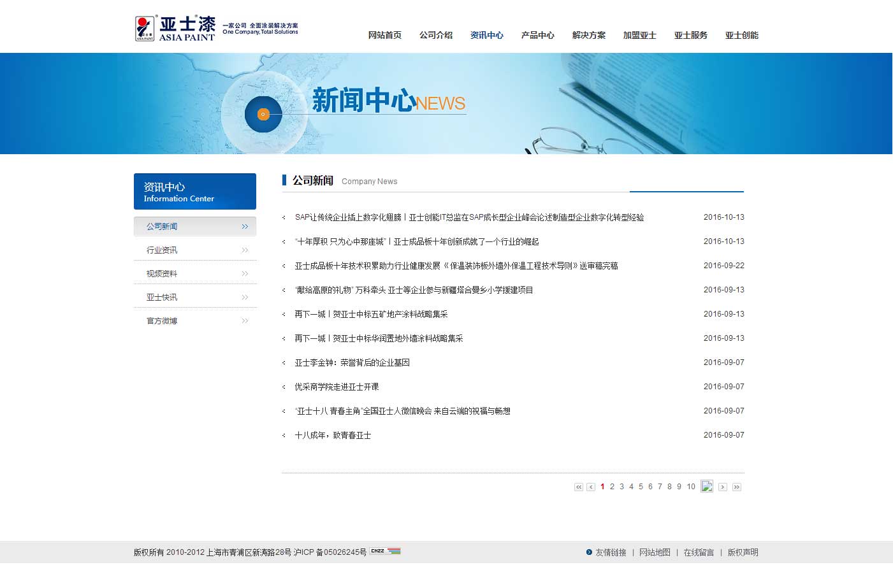The width and height of the screenshot is (893, 588).
Task: Click the previous page arrow
Action: click(x=591, y=487)
